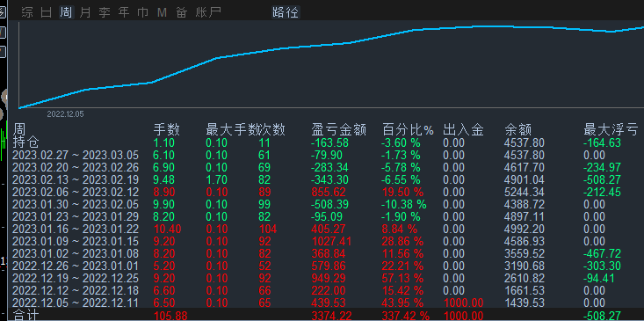Click the 手数 column header
Screen dimensions: 644x321
point(166,130)
